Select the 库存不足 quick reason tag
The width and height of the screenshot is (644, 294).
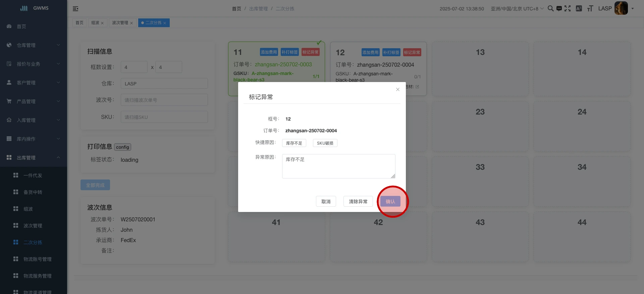[x=294, y=143]
